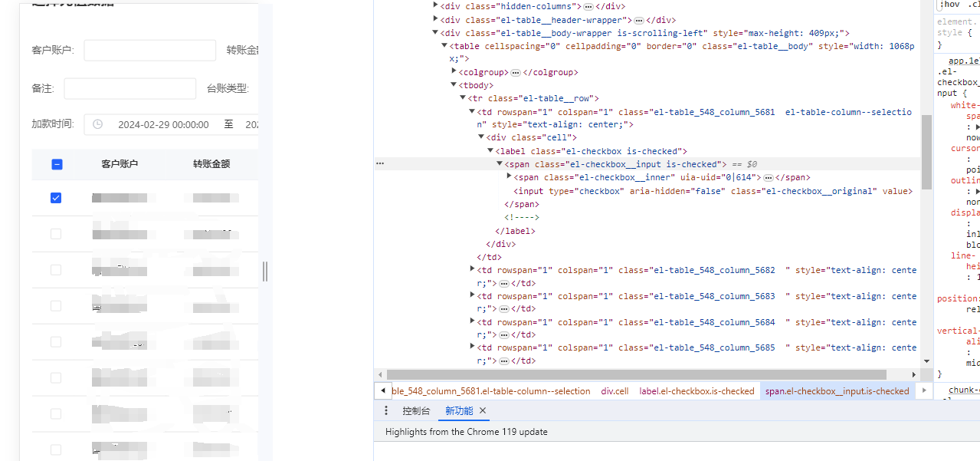Screen dimensions: 980x461
Task: Click the :hov toggle in Styles pane
Action: 949,5
